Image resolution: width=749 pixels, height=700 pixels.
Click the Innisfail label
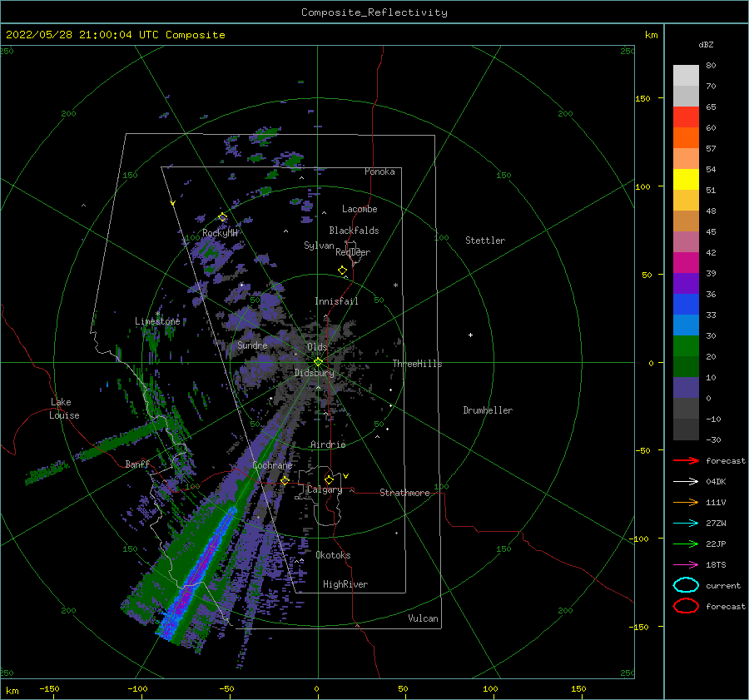pyautogui.click(x=336, y=301)
